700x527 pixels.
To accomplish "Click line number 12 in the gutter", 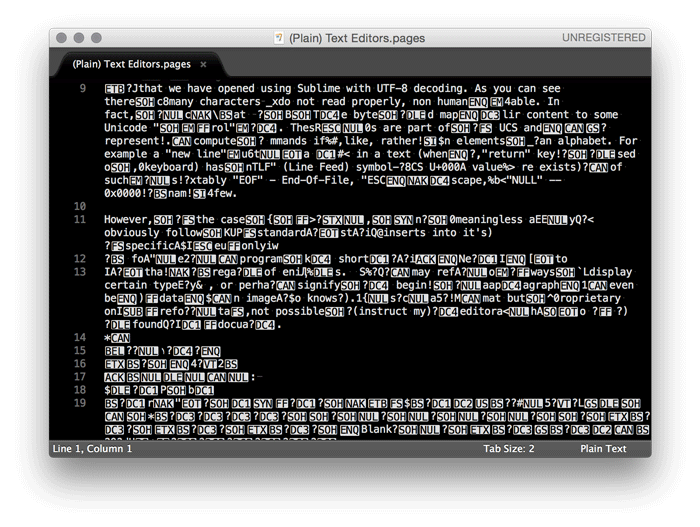I will [78, 258].
